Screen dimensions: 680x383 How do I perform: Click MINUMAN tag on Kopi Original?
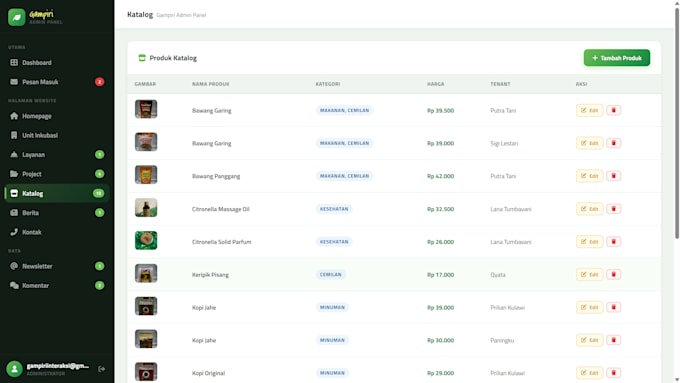click(x=332, y=373)
